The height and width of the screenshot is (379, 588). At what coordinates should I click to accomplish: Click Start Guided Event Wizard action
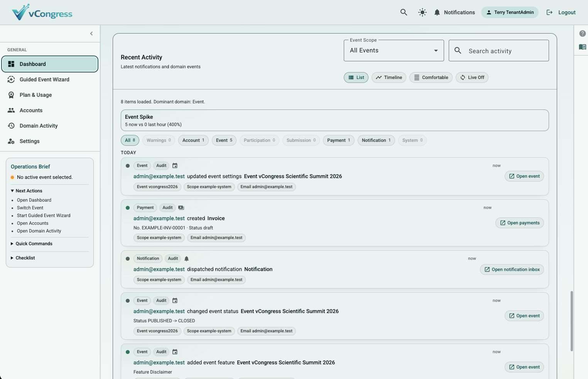click(x=44, y=216)
